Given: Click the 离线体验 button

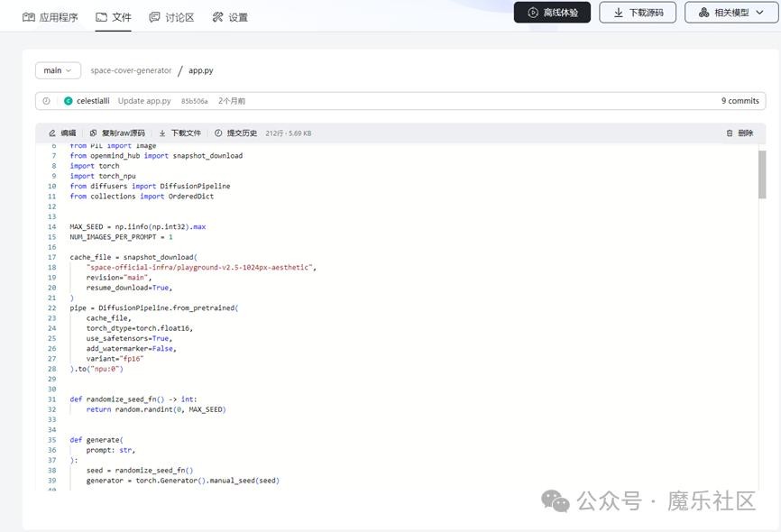Looking at the screenshot, I should pyautogui.click(x=552, y=13).
